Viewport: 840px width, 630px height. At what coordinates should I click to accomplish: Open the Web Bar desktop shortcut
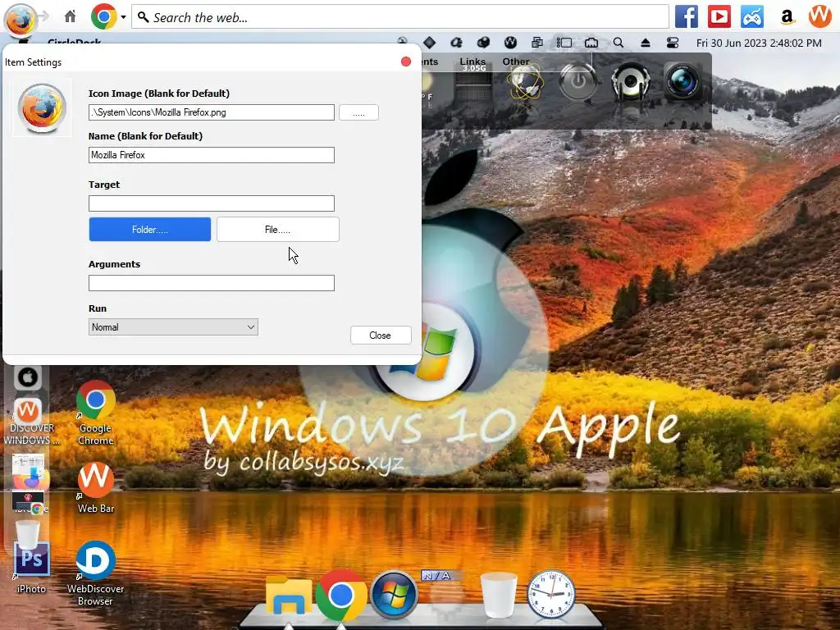click(x=96, y=487)
